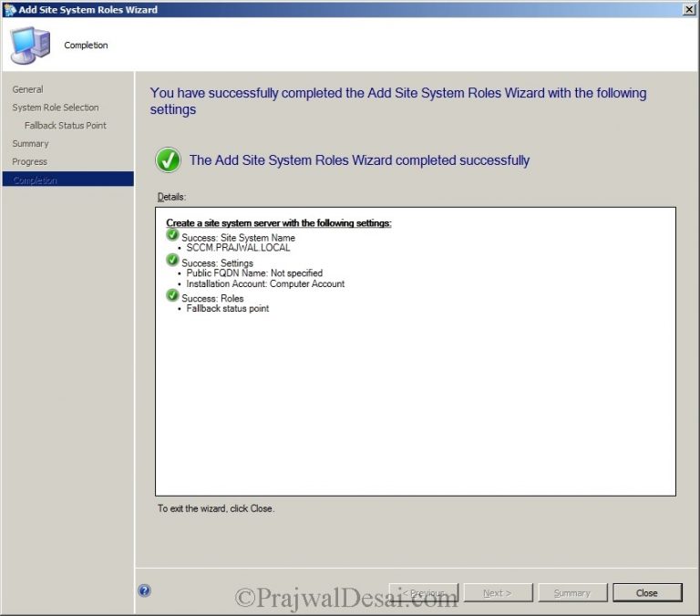
Task: Click the 'Success: Roles' line
Action: 212,298
